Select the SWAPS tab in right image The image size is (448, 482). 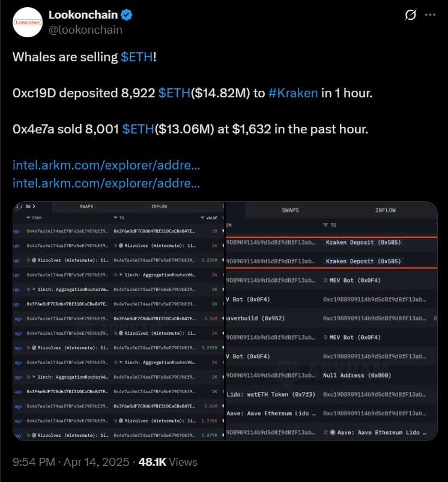(x=290, y=210)
